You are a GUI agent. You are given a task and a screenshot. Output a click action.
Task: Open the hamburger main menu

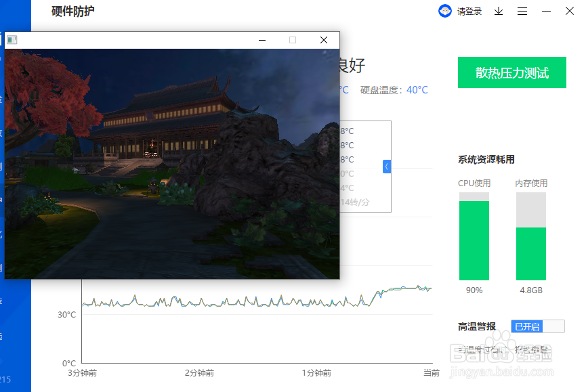pos(522,12)
